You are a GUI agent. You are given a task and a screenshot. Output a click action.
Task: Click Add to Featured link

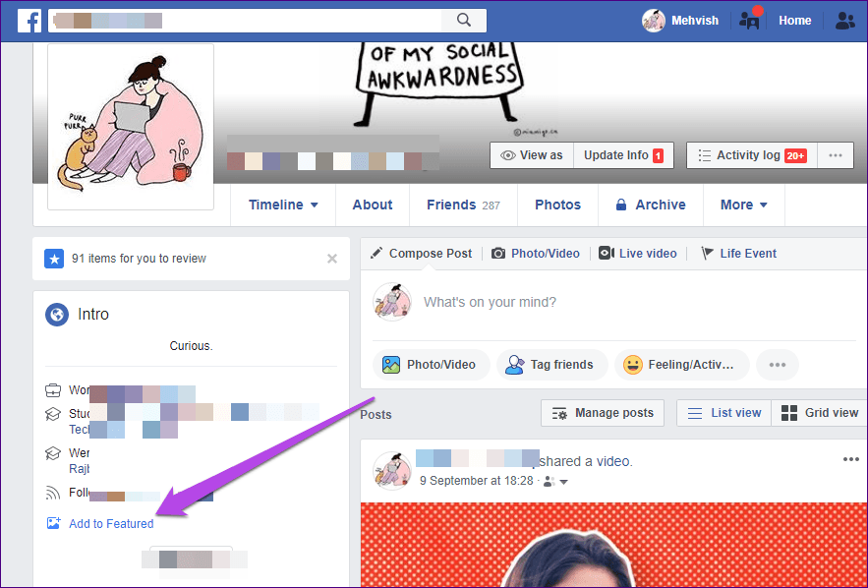pos(111,524)
